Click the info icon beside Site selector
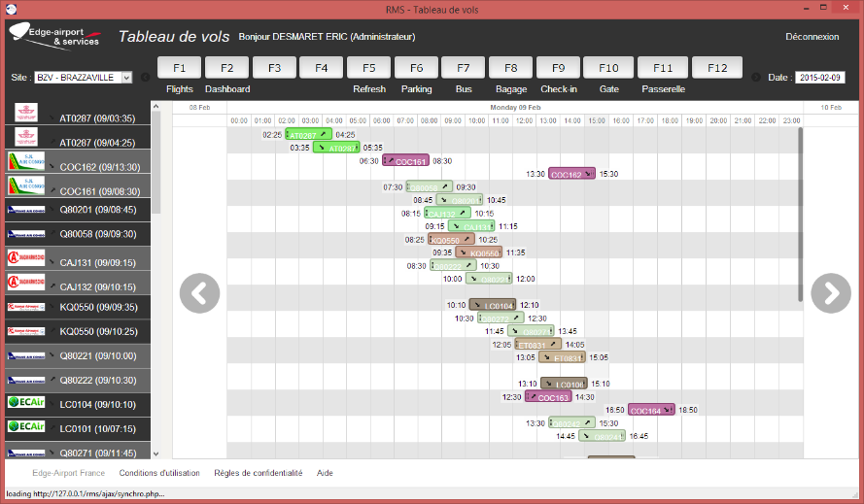The height and width of the screenshot is (504, 864). coord(145,77)
